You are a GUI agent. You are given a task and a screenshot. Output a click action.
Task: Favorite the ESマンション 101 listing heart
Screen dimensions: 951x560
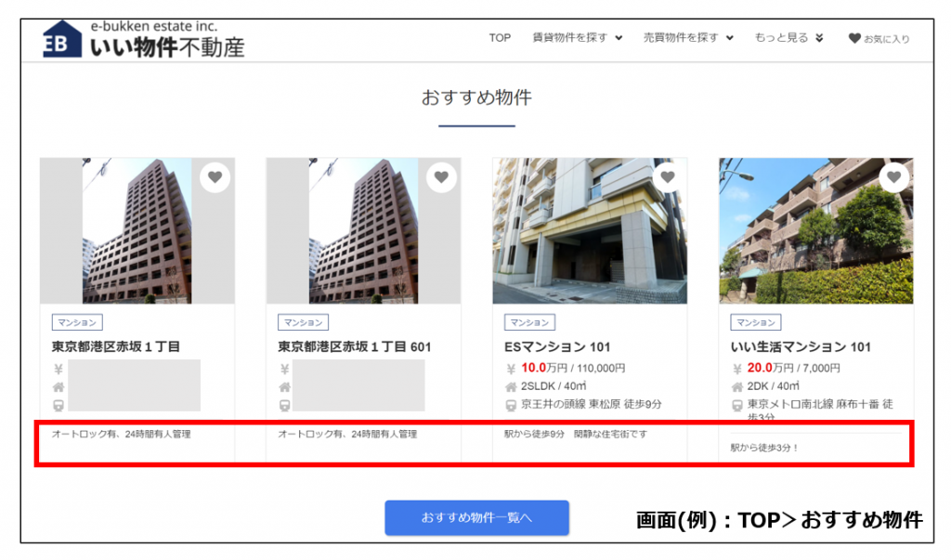click(x=667, y=176)
